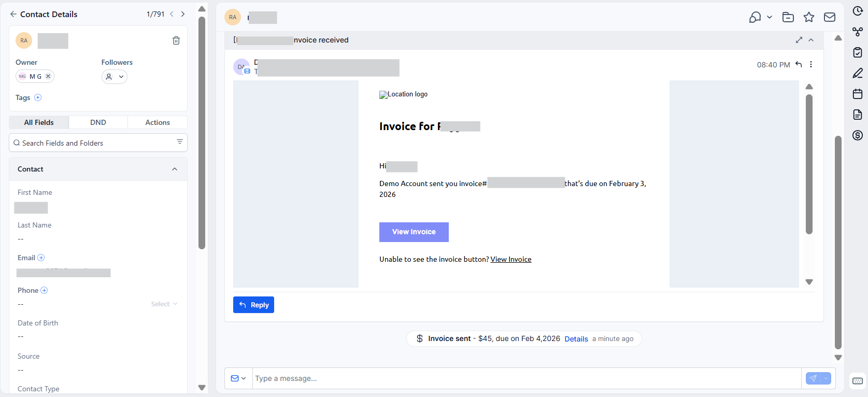The width and height of the screenshot is (868, 397).
Task: Open the Phone Select dropdown
Action: [x=164, y=304]
